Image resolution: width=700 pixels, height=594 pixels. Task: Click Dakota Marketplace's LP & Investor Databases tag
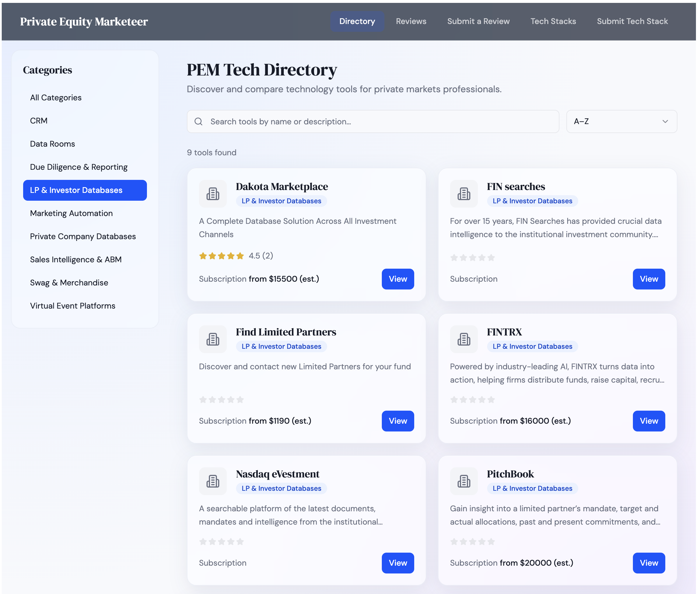281,201
